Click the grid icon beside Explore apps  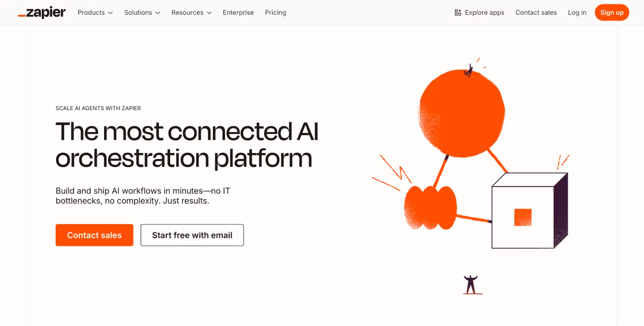(457, 12)
